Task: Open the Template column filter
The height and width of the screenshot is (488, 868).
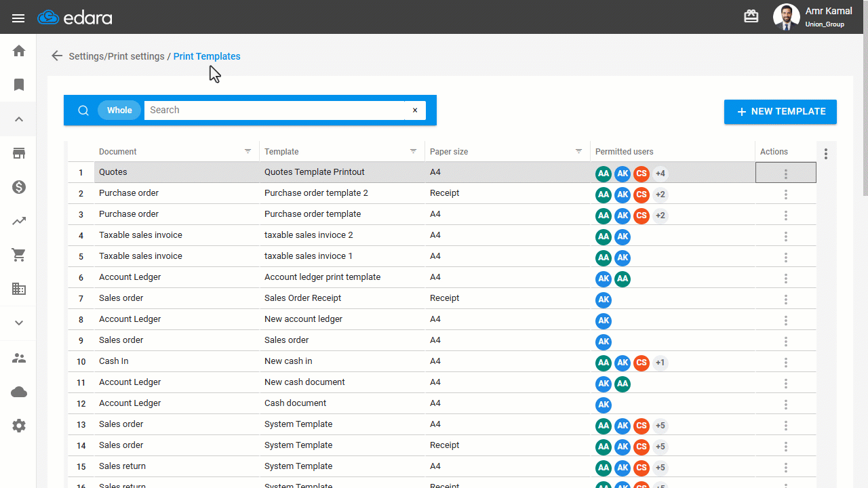Action: [x=414, y=151]
